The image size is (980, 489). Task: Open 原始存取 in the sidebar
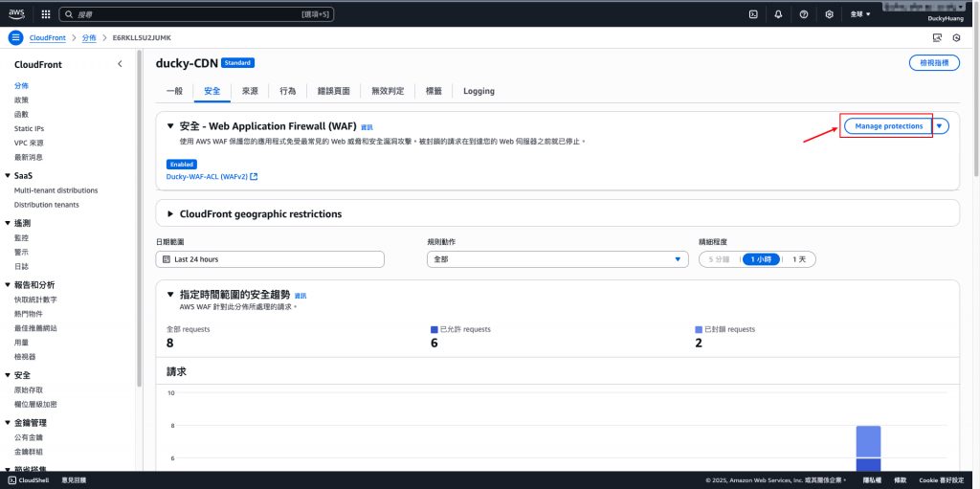pos(29,390)
